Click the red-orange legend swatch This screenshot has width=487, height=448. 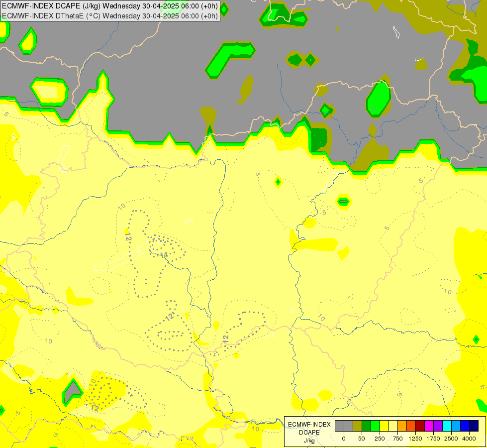411,426
